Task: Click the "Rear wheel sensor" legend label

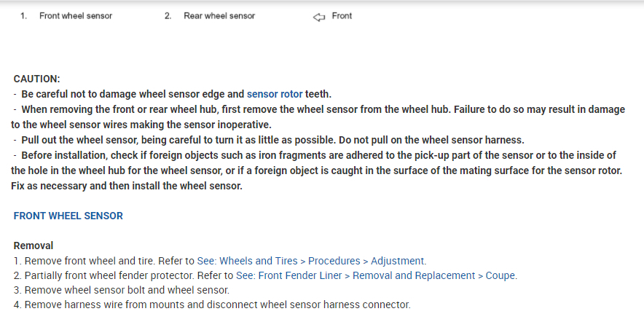Action: click(x=219, y=16)
